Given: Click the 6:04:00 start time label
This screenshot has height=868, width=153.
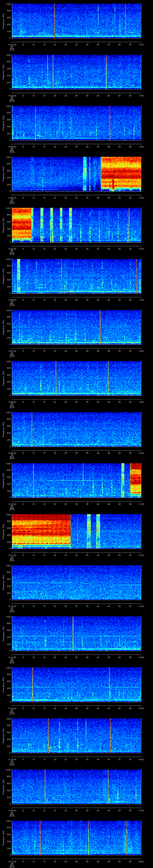Looking at the screenshot, I should click(x=12, y=197).
